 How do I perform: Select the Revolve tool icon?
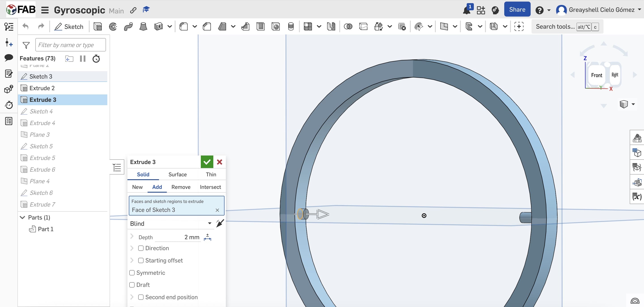tap(113, 27)
